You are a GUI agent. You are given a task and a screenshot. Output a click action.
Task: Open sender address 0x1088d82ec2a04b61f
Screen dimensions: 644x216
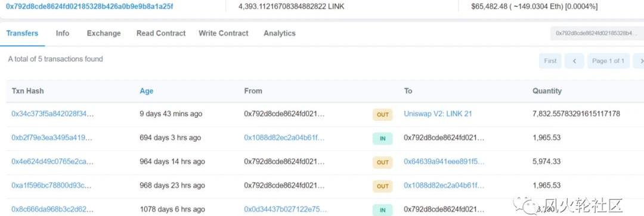[x=284, y=137]
